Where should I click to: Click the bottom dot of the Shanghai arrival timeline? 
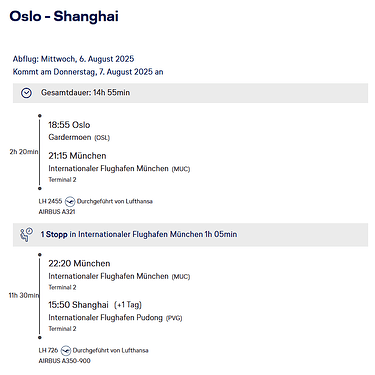pyautogui.click(x=40, y=337)
